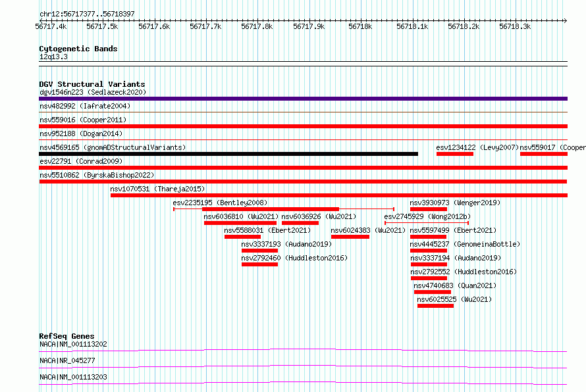Viewport: 586px width, 392px height.
Task: Click nsv6025525 (Wu2021) variant label
Action: click(454, 299)
